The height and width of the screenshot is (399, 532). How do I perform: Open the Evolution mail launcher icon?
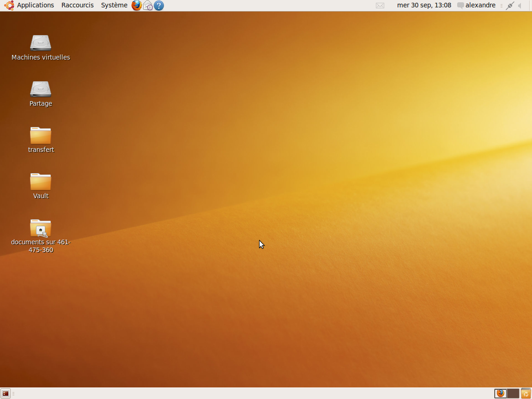(x=148, y=6)
